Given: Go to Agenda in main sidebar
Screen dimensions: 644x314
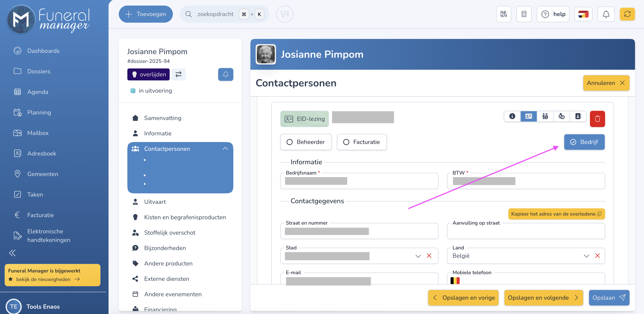Looking at the screenshot, I should click(38, 92).
